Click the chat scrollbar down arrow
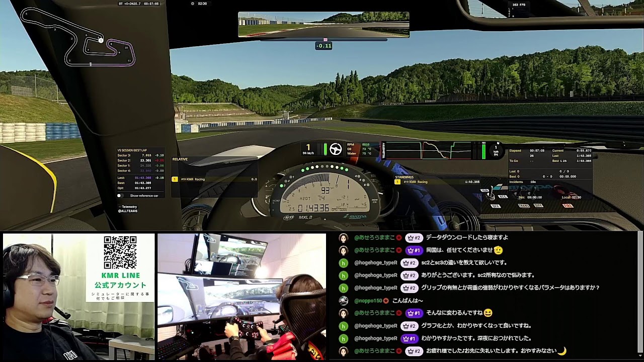This screenshot has height=362, width=644. point(640,356)
